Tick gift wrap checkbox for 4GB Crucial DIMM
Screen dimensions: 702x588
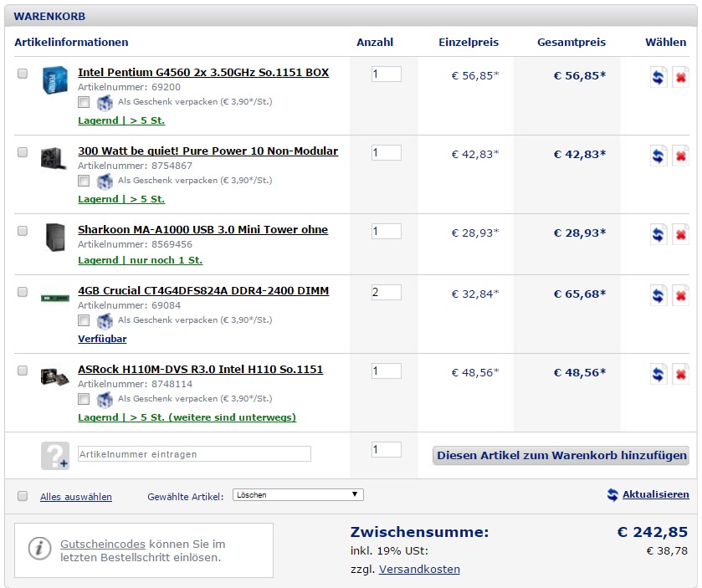click(84, 320)
